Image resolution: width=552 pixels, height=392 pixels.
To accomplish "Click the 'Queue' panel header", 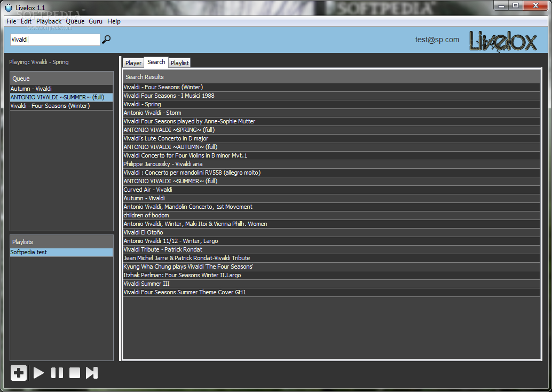I will pyautogui.click(x=61, y=79).
